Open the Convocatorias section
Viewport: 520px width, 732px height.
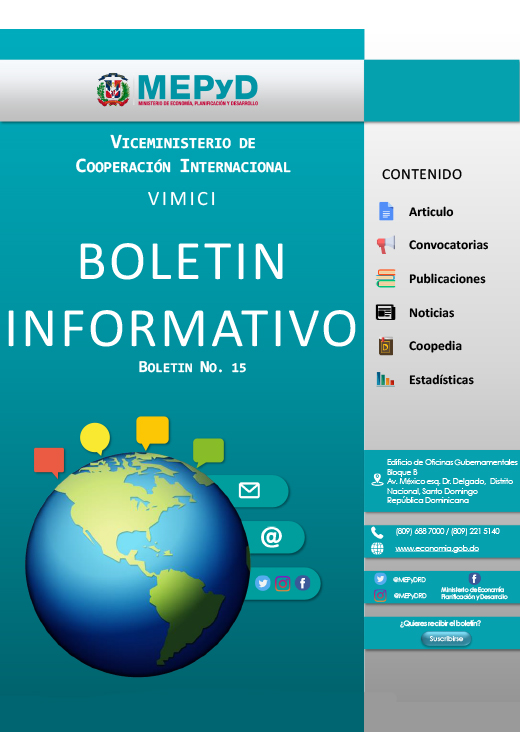(449, 245)
